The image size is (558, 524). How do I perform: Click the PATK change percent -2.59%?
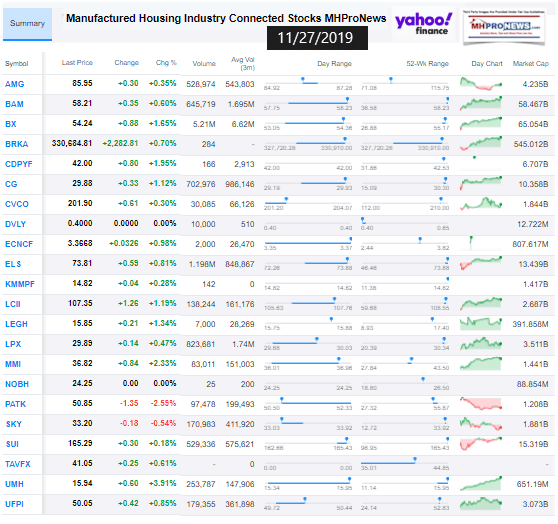[163, 404]
